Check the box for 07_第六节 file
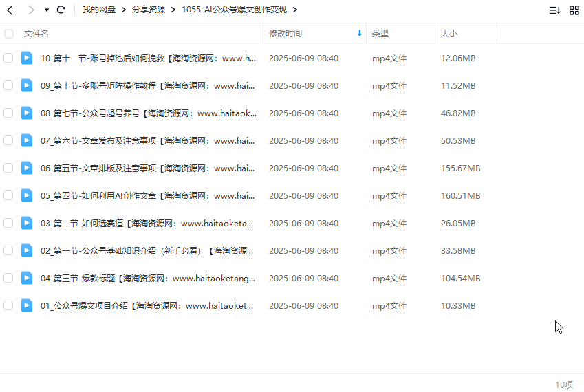The image size is (584, 392). [8, 141]
